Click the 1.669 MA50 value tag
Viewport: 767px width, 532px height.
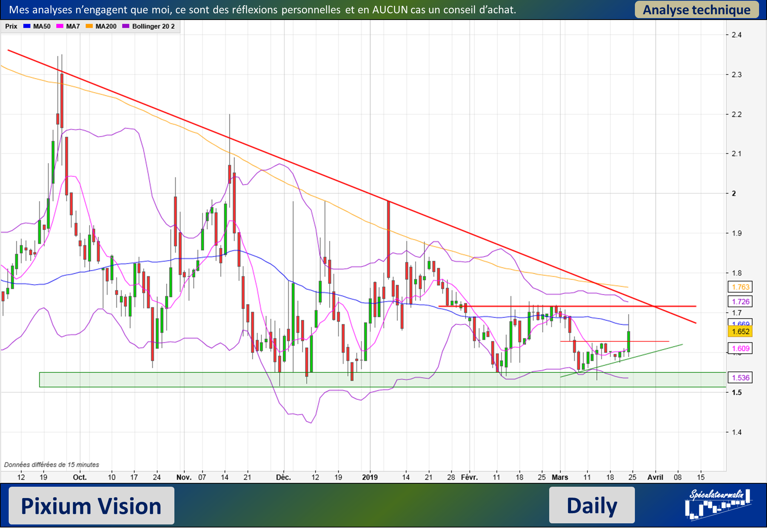point(740,323)
